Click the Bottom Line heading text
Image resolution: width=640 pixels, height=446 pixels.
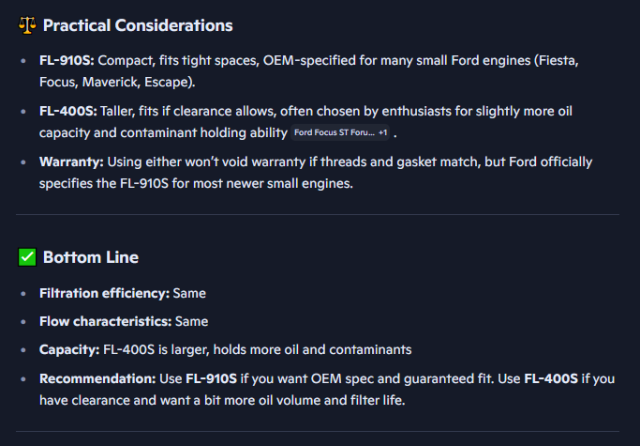90,258
